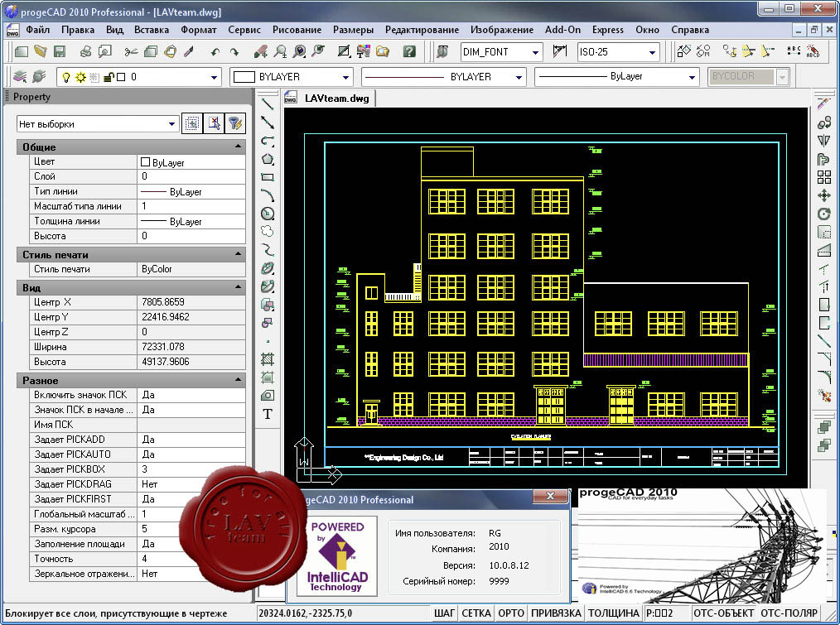Click the Move tool in modify toolbar
The height and width of the screenshot is (625, 840).
pos(824,195)
